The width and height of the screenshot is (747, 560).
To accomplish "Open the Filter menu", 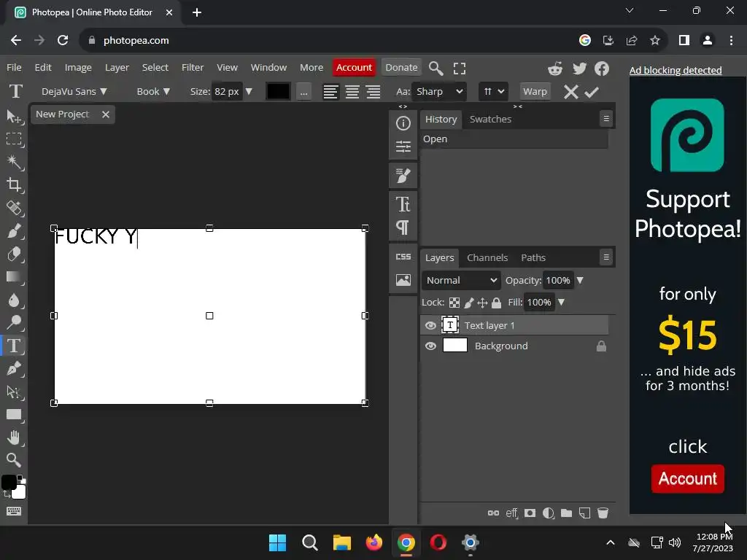I will [193, 68].
